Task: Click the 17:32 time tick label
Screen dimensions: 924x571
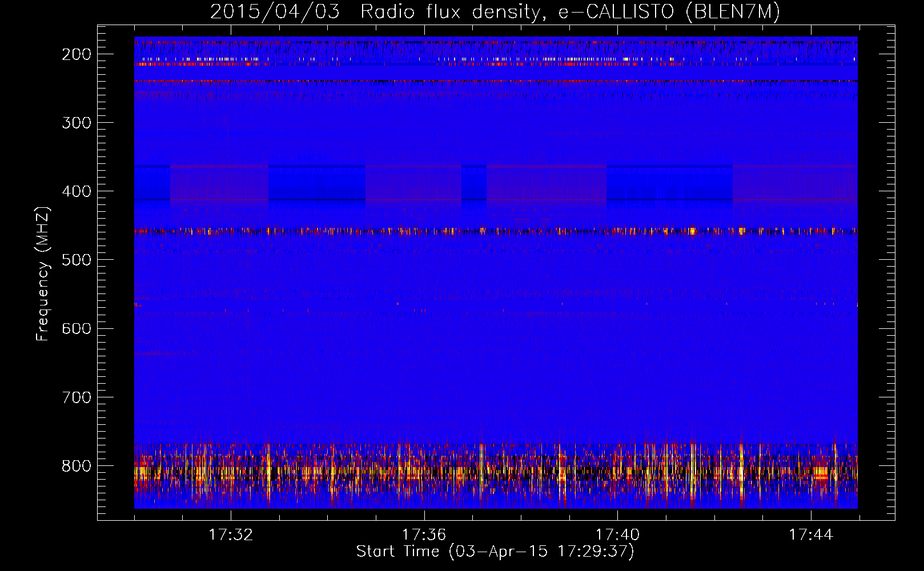Action: [231, 535]
